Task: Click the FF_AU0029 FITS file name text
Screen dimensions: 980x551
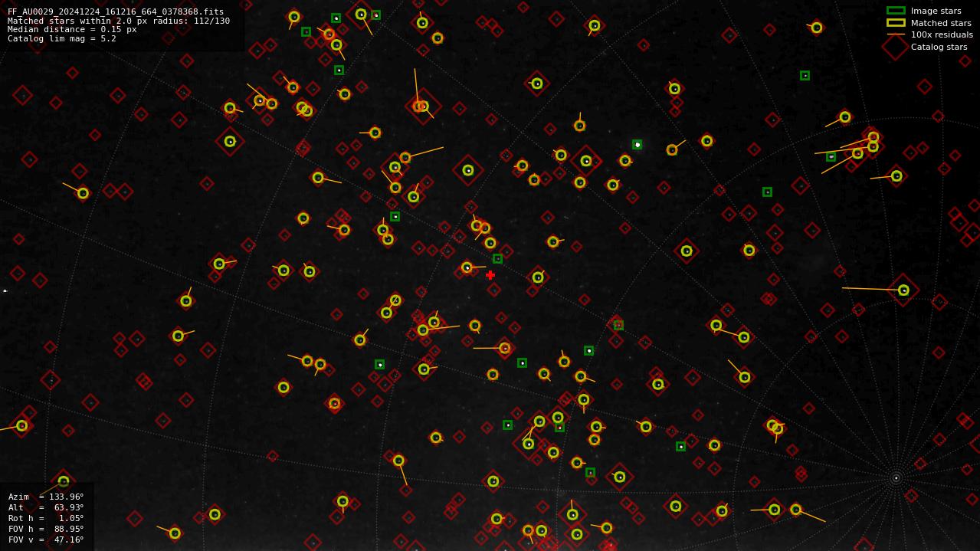Action: point(116,11)
